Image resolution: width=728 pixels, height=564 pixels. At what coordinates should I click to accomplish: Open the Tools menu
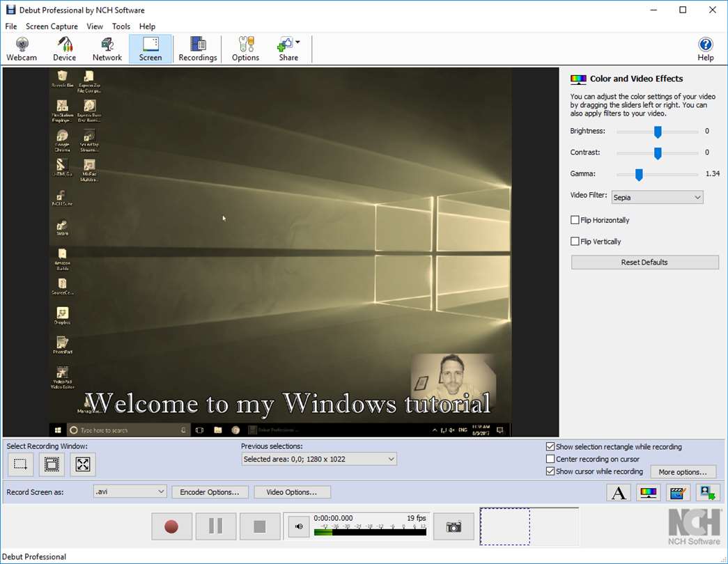coord(121,26)
